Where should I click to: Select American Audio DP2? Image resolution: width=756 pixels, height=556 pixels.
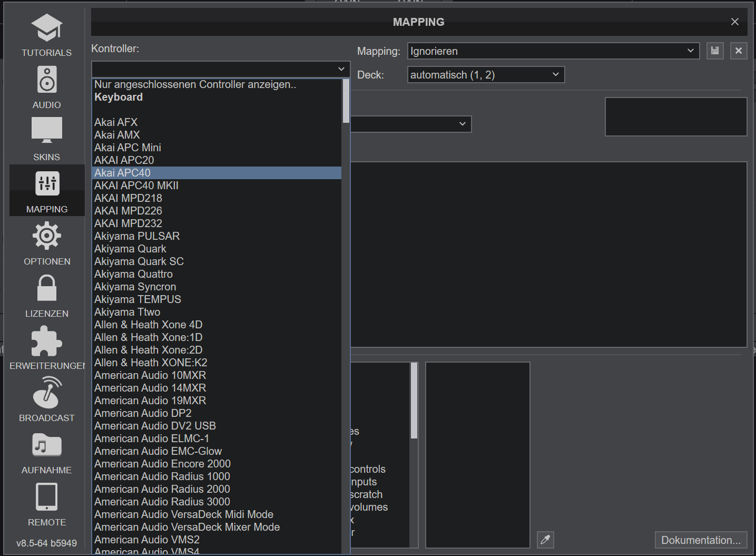click(x=217, y=413)
